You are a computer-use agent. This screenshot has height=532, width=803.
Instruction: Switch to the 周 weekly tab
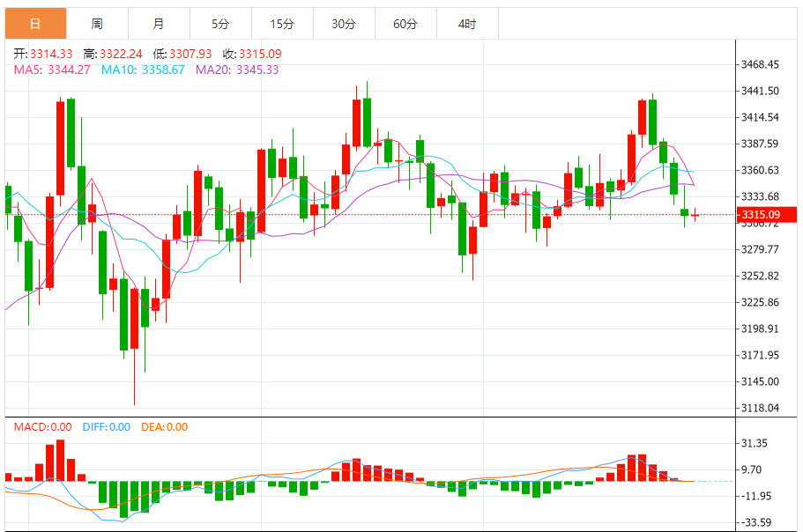click(97, 24)
